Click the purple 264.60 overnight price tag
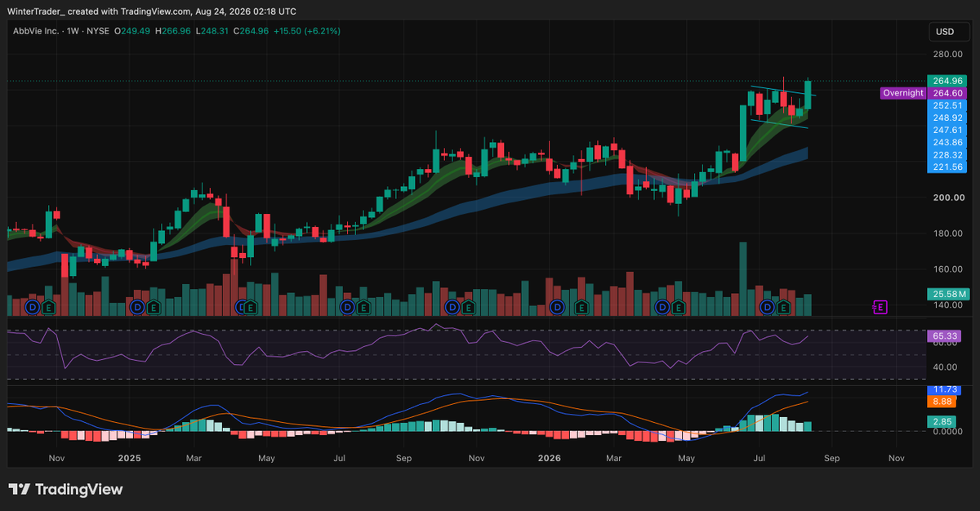Viewport: 980px width, 511px height. 947,93
